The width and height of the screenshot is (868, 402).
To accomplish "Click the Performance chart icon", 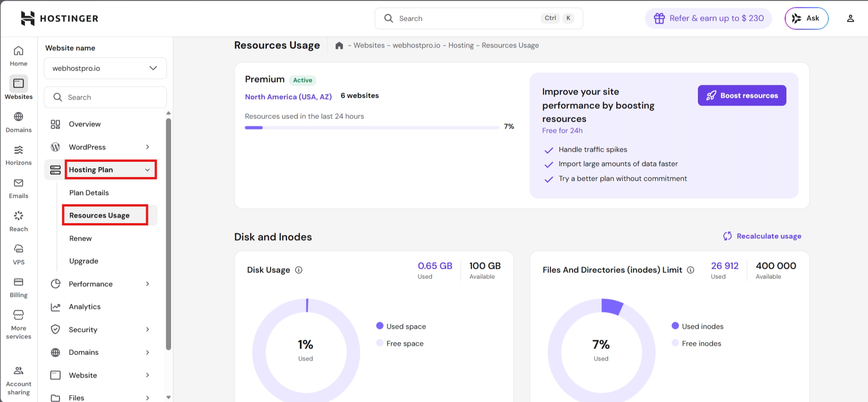I will tap(55, 284).
